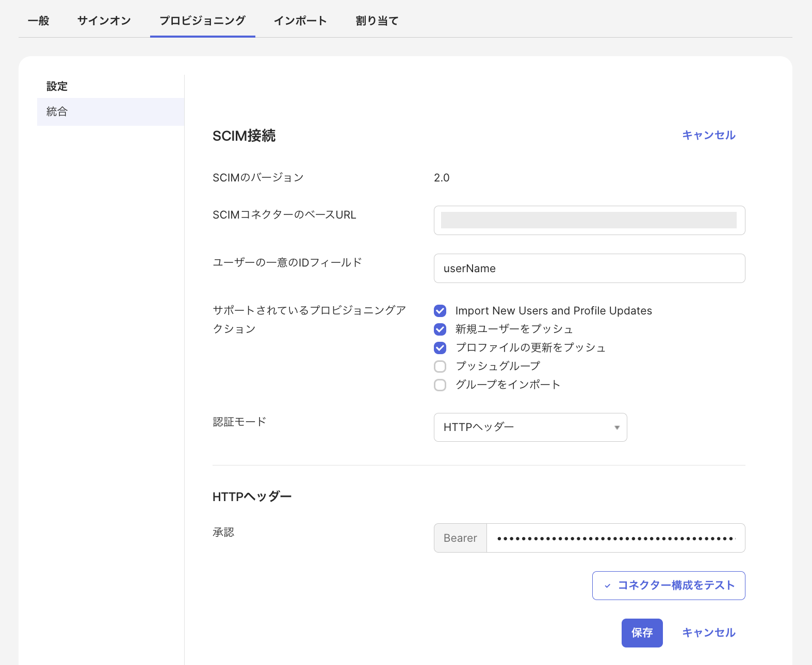Focus the SCIMコネクターのベースURL field
Viewport: 812px width, 665px height.
589,220
